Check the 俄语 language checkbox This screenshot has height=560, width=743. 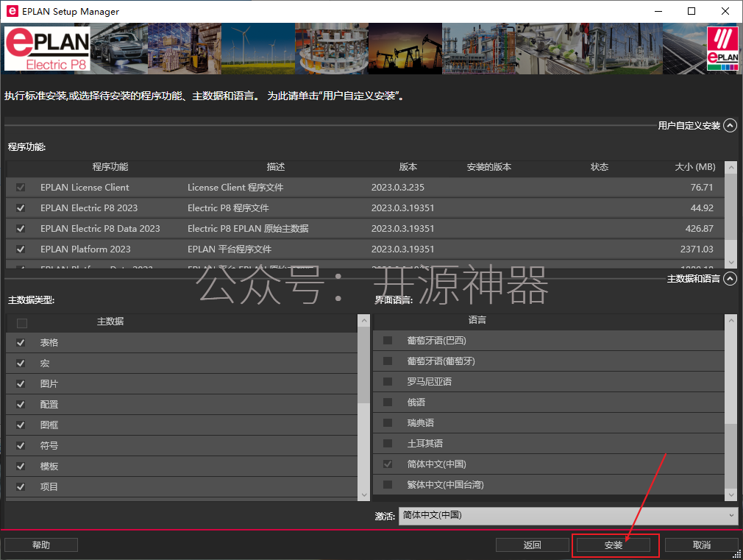(x=388, y=402)
